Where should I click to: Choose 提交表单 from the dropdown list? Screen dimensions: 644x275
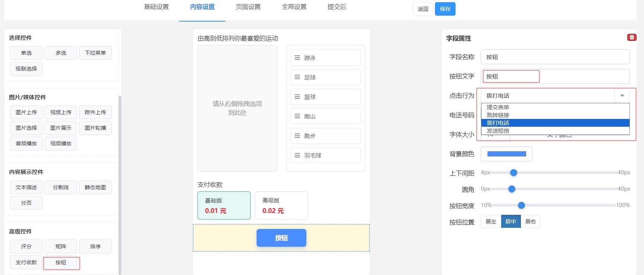pyautogui.click(x=498, y=107)
